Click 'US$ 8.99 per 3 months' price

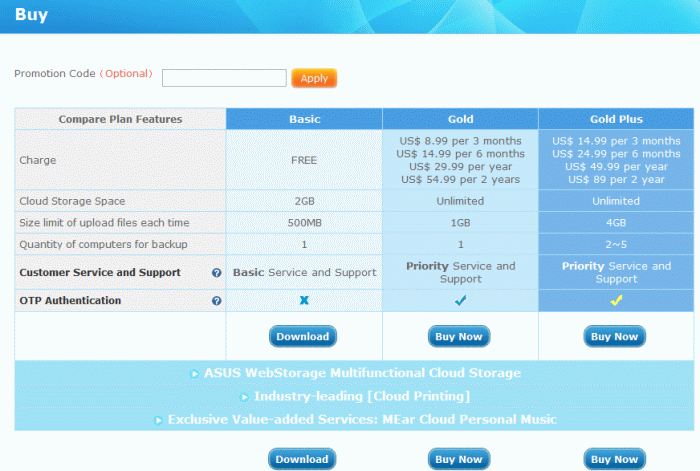point(460,141)
